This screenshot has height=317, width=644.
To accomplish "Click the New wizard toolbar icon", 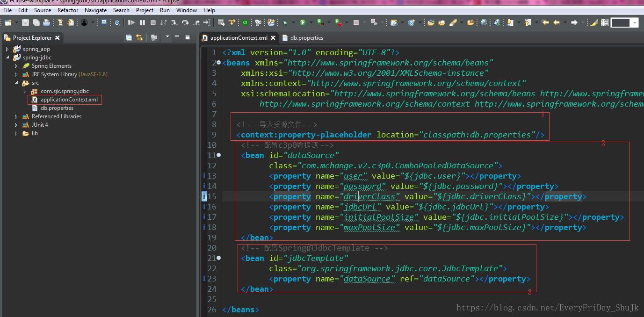I will coord(8,22).
